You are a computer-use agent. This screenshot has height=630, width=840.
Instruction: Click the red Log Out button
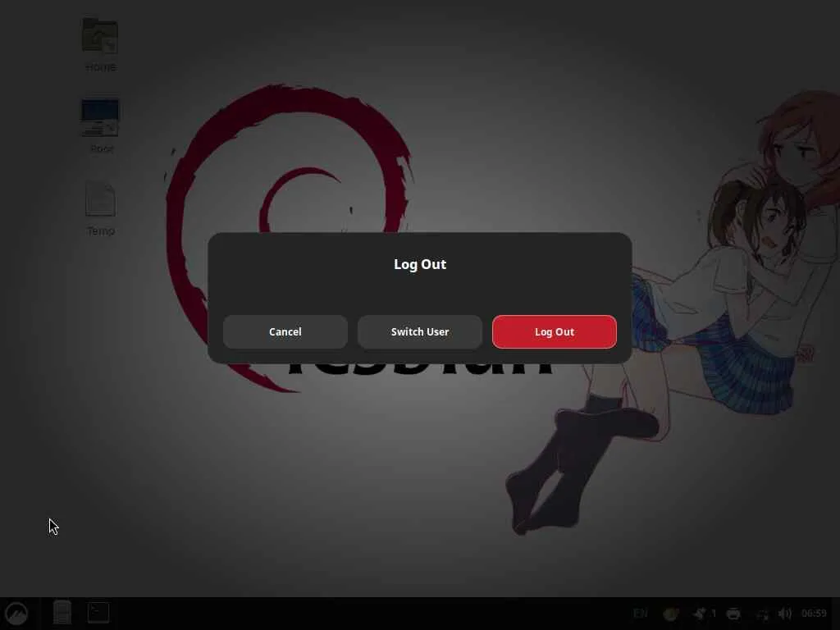point(554,331)
